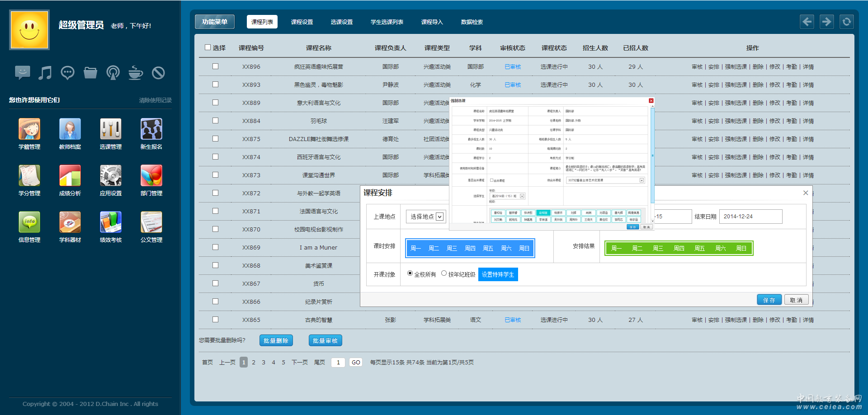Viewport: 868px width, 415px height.
Task: Click the 结束日期 date field
Action: point(750,217)
